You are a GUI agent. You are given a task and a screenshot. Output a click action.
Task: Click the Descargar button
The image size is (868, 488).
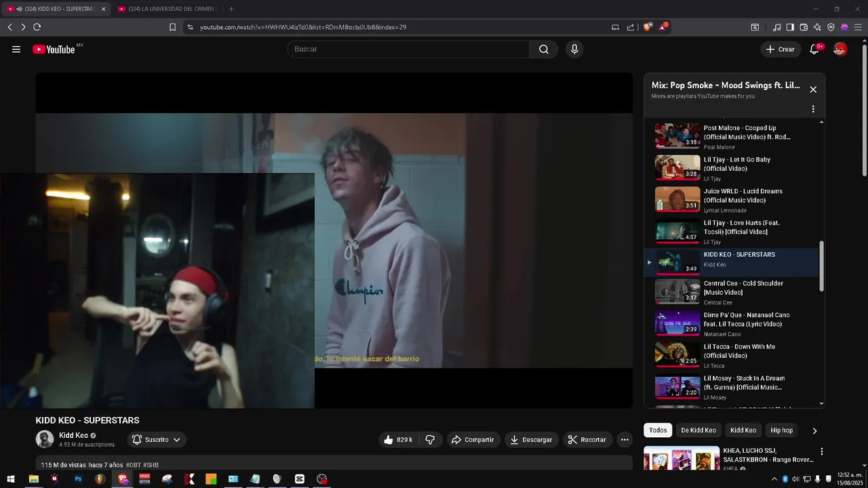[531, 440]
